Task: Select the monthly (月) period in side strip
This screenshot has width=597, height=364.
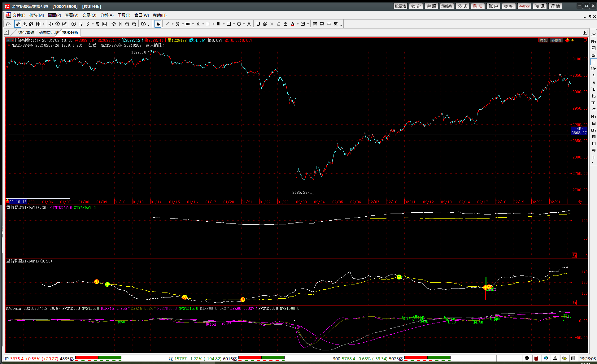Action: point(594,144)
